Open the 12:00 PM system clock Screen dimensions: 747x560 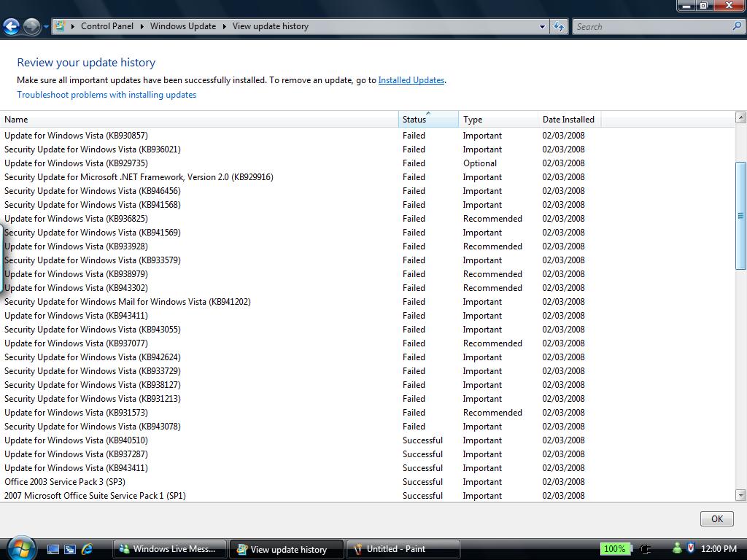(719, 549)
